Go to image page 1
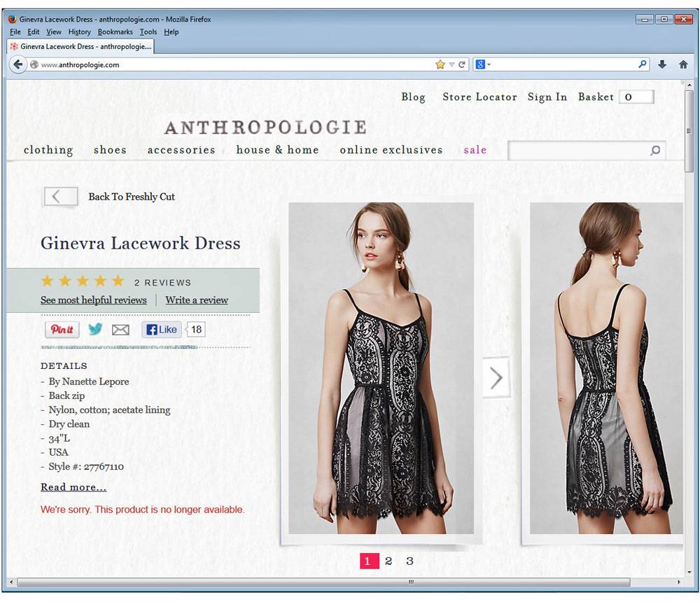 369,561
